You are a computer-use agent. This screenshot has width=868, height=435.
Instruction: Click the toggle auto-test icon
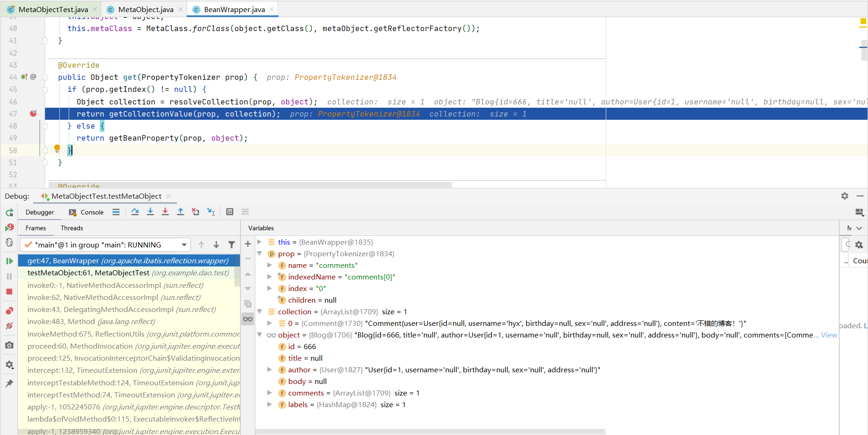pos(9,242)
